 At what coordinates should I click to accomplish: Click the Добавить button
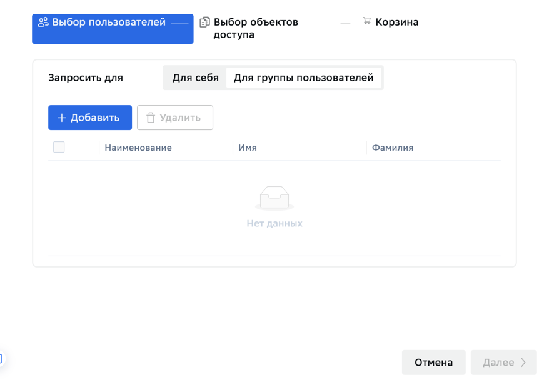[90, 118]
